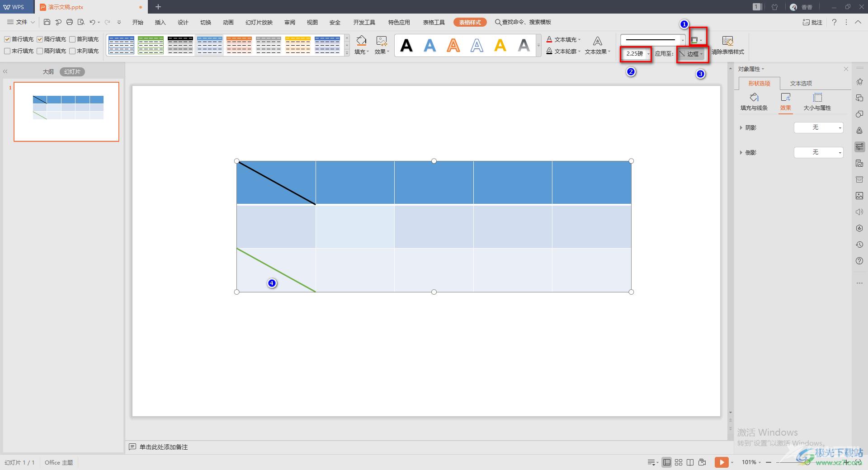The image size is (868, 470).
Task: Expand the Reflection (倒影) section triangle
Action: [x=741, y=152]
